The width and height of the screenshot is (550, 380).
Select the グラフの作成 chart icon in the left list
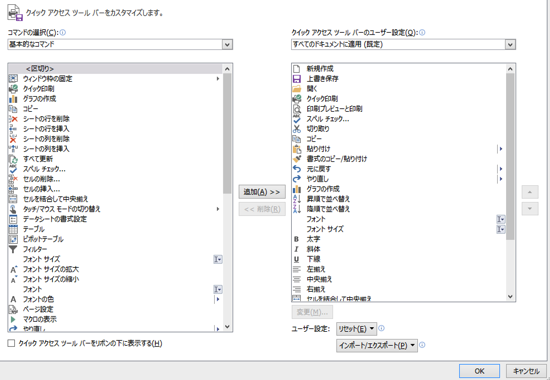pos(13,99)
